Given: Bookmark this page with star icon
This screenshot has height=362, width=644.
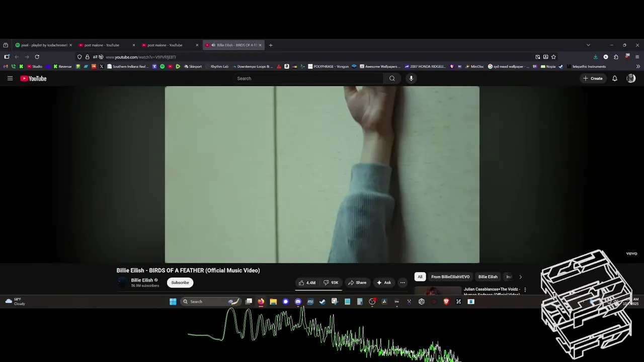Looking at the screenshot, I should 553,57.
